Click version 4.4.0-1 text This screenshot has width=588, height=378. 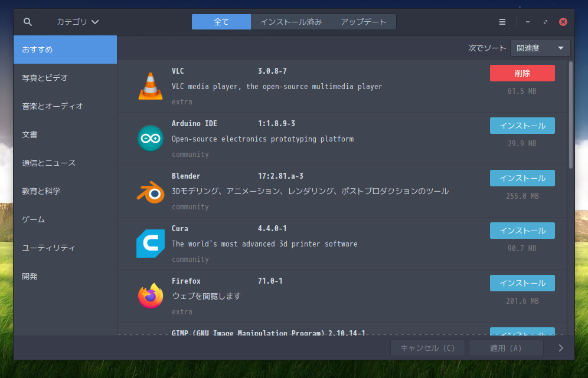click(272, 229)
